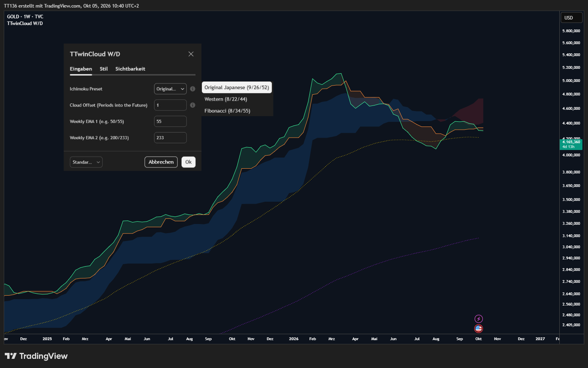Image resolution: width=588 pixels, height=368 pixels.
Task: Open the Standard defaults dropdown
Action: [86, 162]
